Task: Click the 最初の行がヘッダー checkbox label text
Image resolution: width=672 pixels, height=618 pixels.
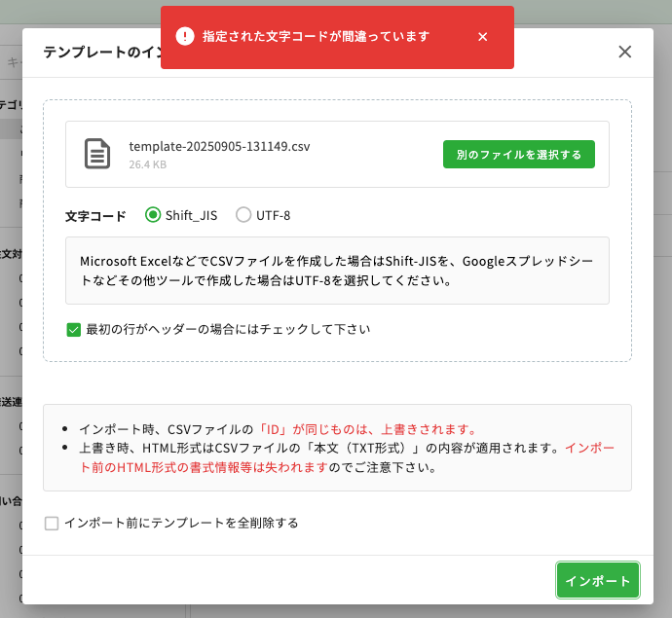Action: tap(228, 329)
